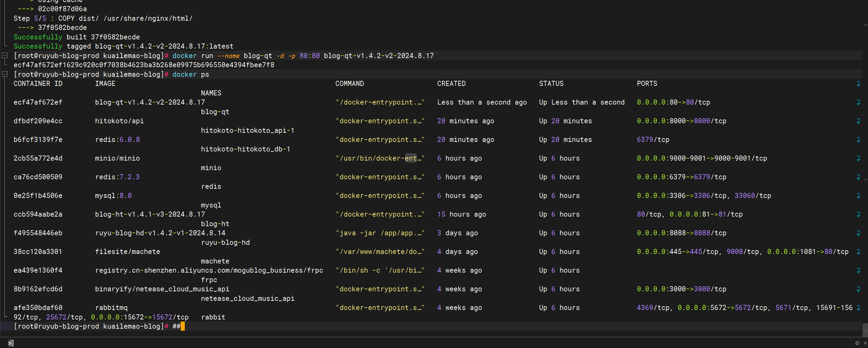Click the wrap indicator on the CONTAINER ID header row
The height and width of the screenshot is (348, 868).
pos(858,84)
